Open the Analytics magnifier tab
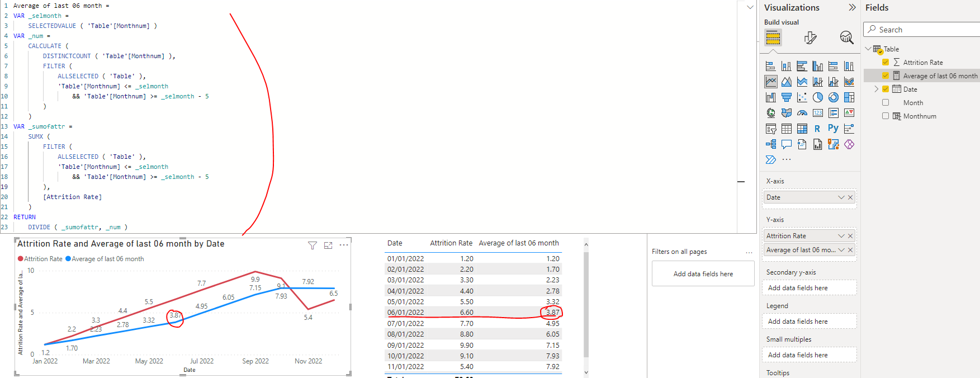The height and width of the screenshot is (378, 980). coord(847,38)
